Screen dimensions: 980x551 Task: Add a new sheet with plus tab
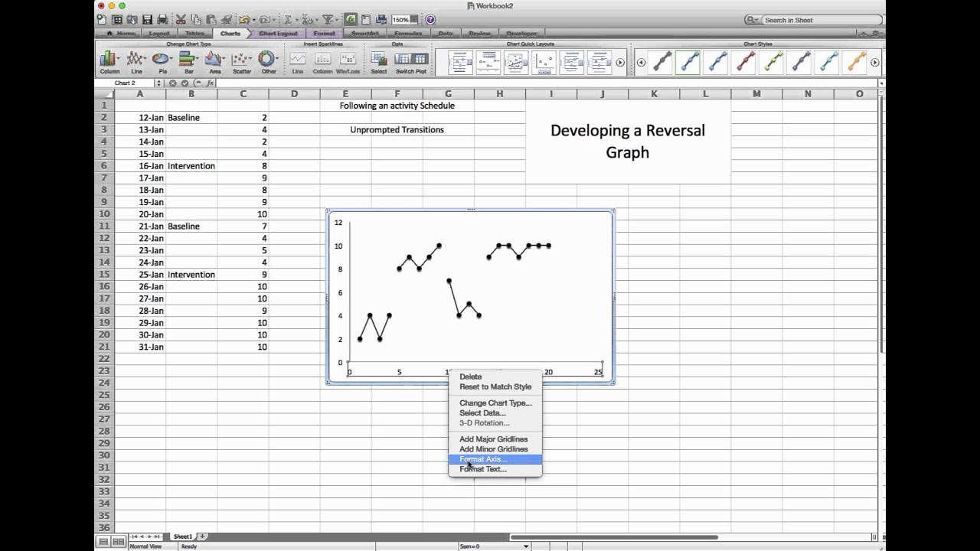(x=203, y=536)
